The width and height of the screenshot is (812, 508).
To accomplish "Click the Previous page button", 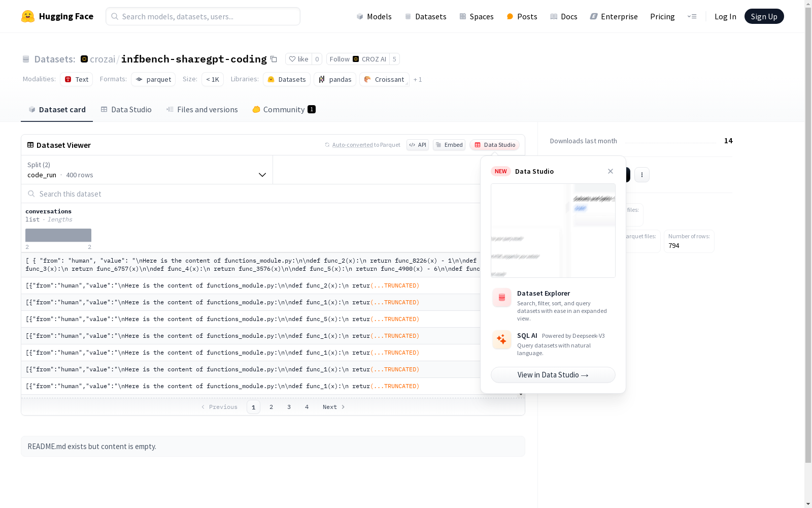I will click(219, 407).
